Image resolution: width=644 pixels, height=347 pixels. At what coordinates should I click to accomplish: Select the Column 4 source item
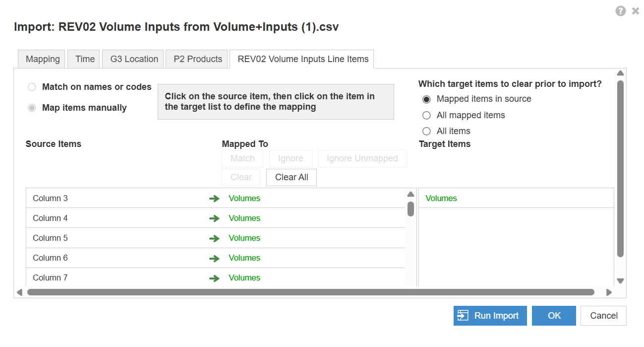coord(50,218)
